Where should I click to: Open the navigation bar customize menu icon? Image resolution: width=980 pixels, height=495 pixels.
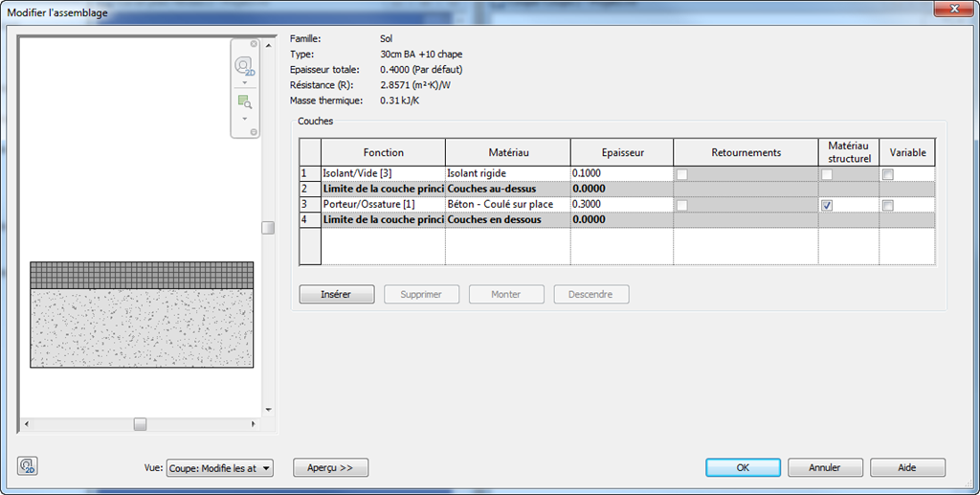(x=254, y=131)
